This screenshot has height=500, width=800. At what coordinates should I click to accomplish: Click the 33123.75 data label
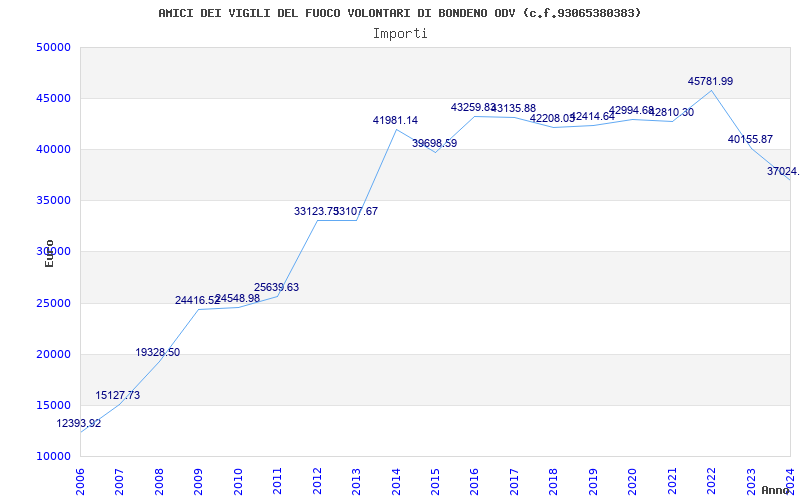316,211
